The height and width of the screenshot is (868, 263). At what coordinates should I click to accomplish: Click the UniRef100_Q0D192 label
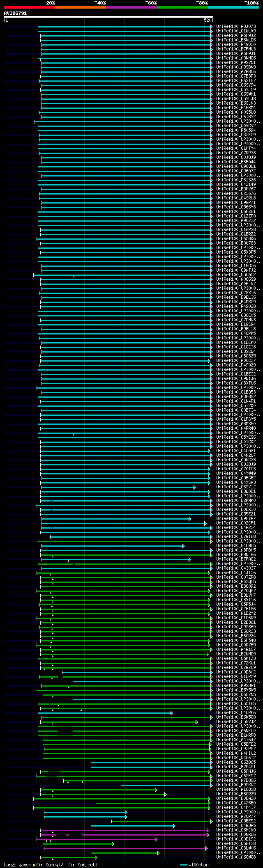(236, 839)
